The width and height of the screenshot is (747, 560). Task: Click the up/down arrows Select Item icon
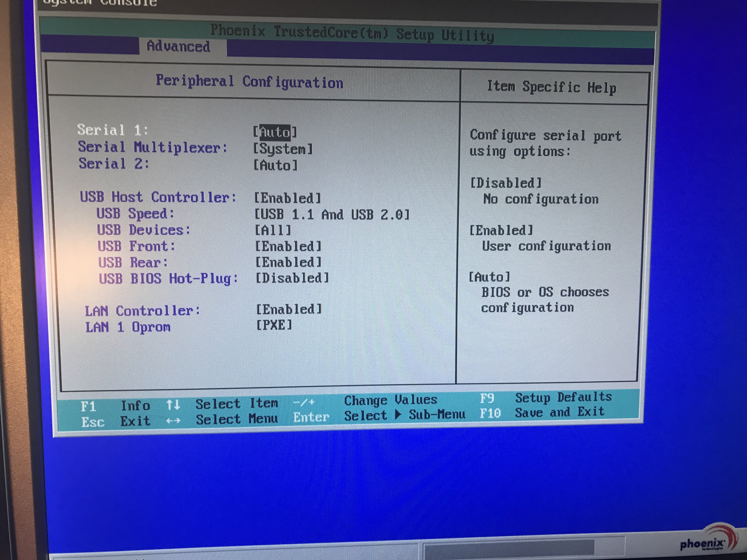click(x=173, y=404)
